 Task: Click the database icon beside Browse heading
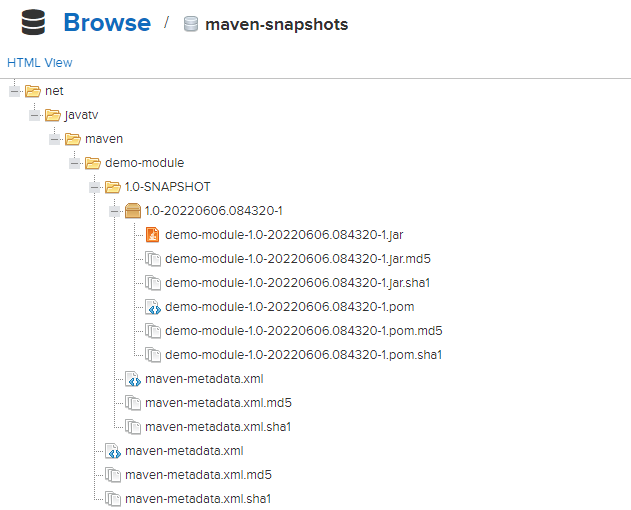click(x=32, y=23)
